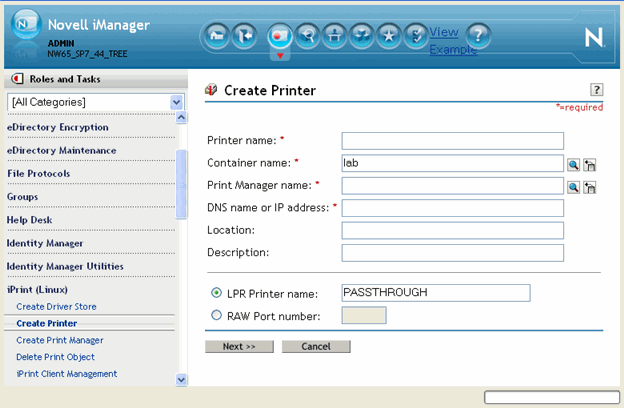Click the developer tree toolbar icon
The image size is (624, 408).
(x=361, y=36)
